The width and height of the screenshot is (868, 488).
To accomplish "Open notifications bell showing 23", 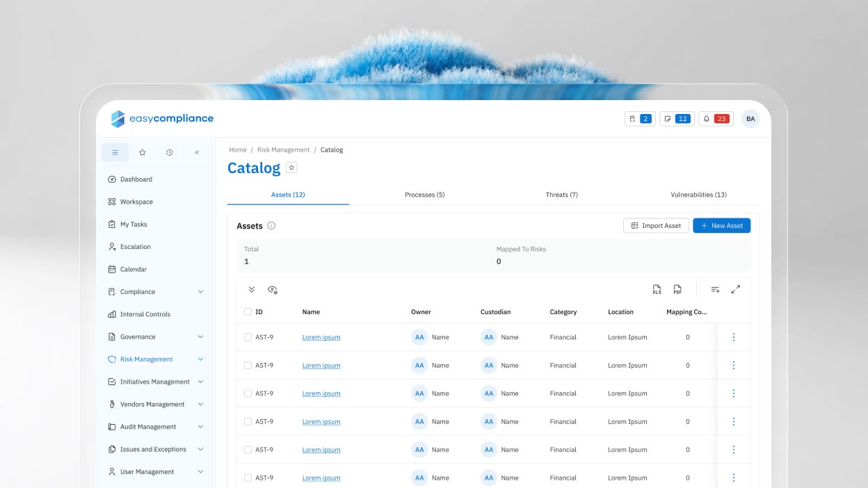I will (x=716, y=119).
